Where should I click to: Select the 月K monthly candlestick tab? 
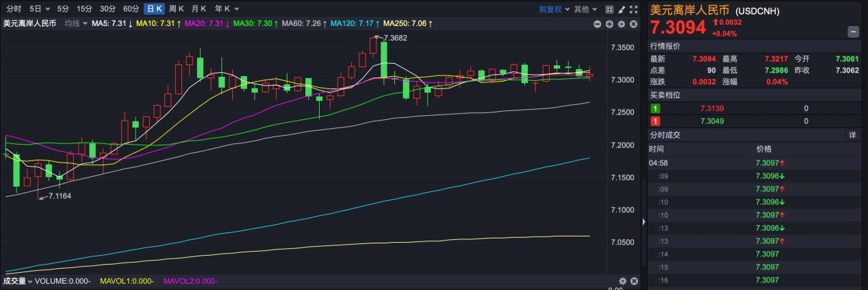[199, 9]
